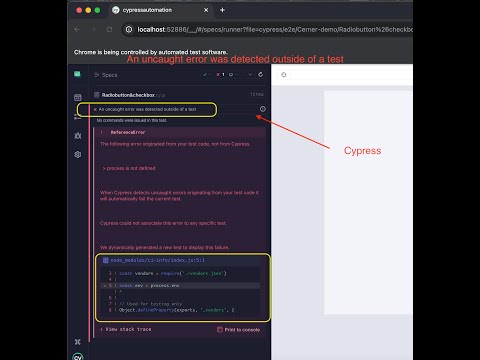The height and width of the screenshot is (360, 480).
Task: Expand the Specs list panel
Action: [106, 75]
